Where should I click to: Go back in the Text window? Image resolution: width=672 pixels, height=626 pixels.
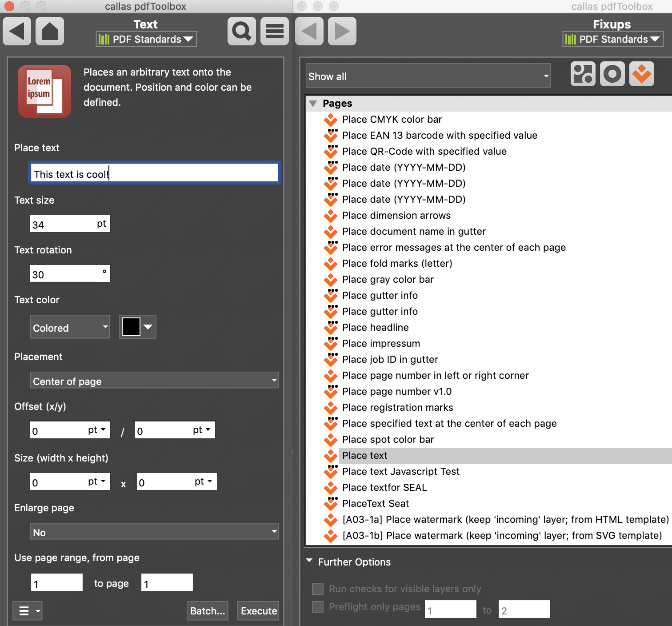point(17,31)
